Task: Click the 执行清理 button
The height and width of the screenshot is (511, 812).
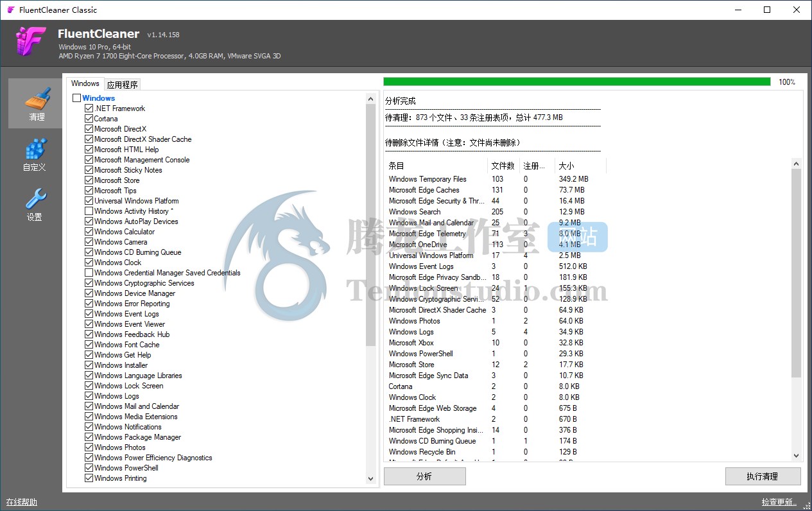Action: pyautogui.click(x=763, y=476)
